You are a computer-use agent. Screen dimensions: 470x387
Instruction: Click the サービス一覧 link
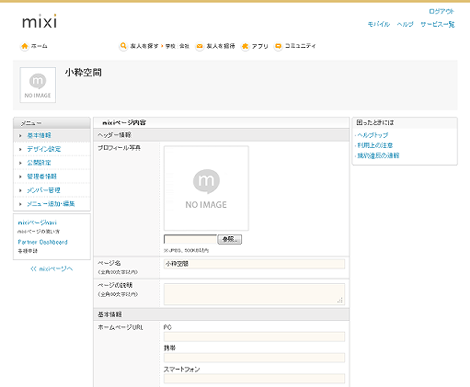pyautogui.click(x=437, y=24)
